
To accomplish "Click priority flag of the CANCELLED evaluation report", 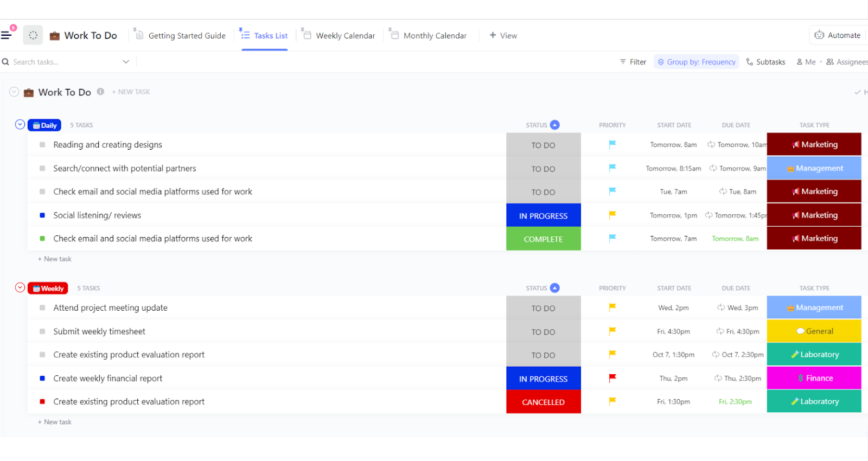I will (x=612, y=401).
